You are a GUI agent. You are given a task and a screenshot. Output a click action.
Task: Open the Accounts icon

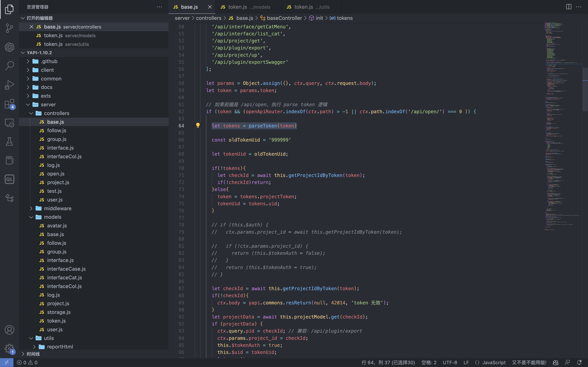9,330
